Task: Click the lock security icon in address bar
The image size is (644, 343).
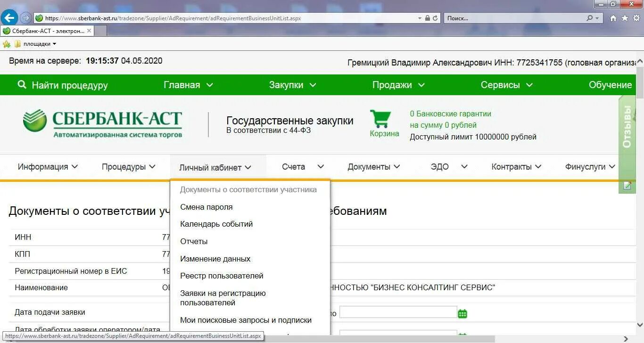Action: pyautogui.click(x=427, y=18)
